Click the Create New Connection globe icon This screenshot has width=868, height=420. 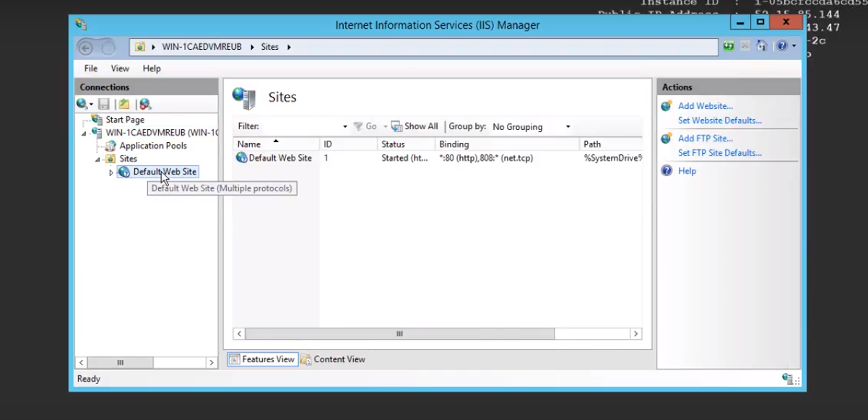82,105
